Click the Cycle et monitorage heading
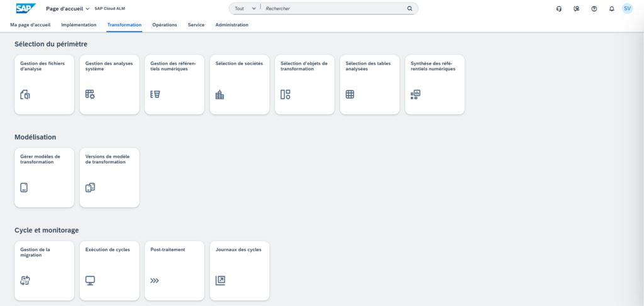 [47, 230]
